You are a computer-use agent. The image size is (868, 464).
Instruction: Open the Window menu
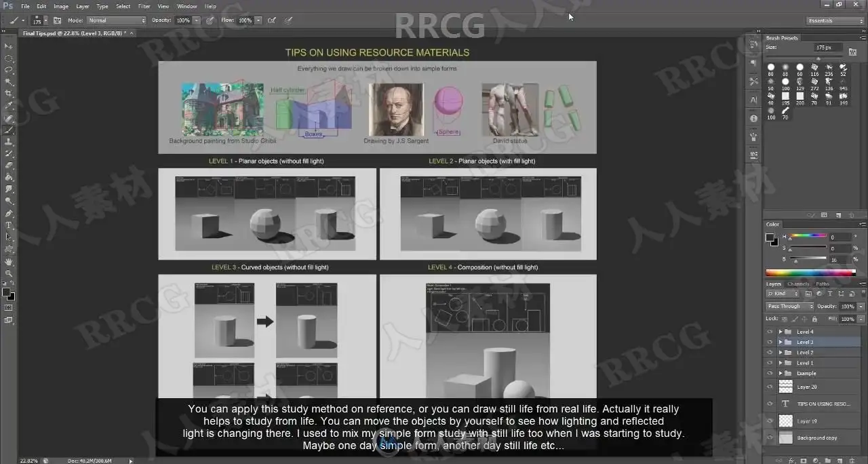click(x=187, y=6)
